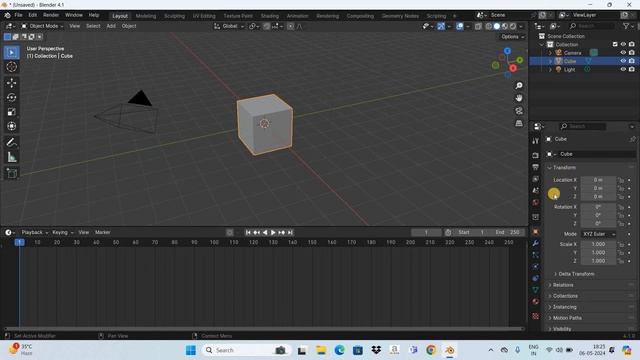
Task: Switch the perspective/orthographic grid icon
Action: point(519,123)
